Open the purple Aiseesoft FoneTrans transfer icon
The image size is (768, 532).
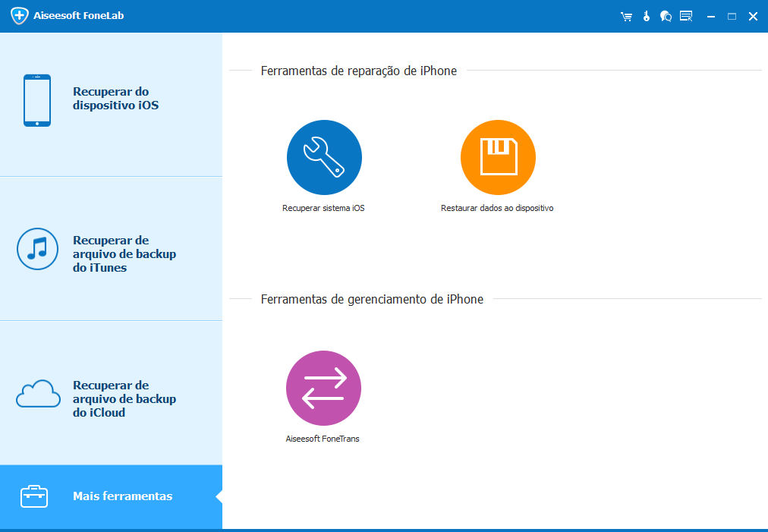tap(323, 388)
